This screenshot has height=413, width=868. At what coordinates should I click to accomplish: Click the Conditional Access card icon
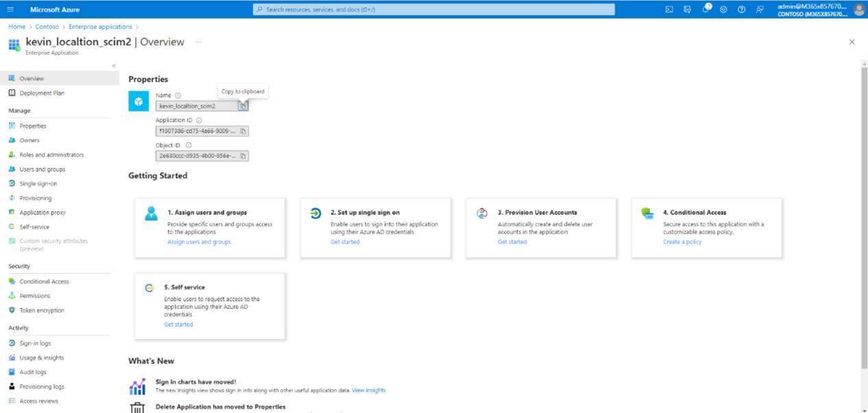click(x=647, y=213)
